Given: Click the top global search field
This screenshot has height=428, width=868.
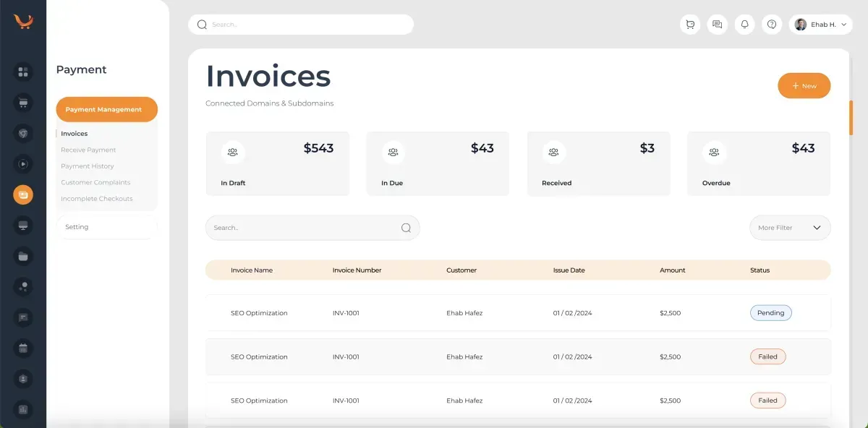Looking at the screenshot, I should [301, 25].
